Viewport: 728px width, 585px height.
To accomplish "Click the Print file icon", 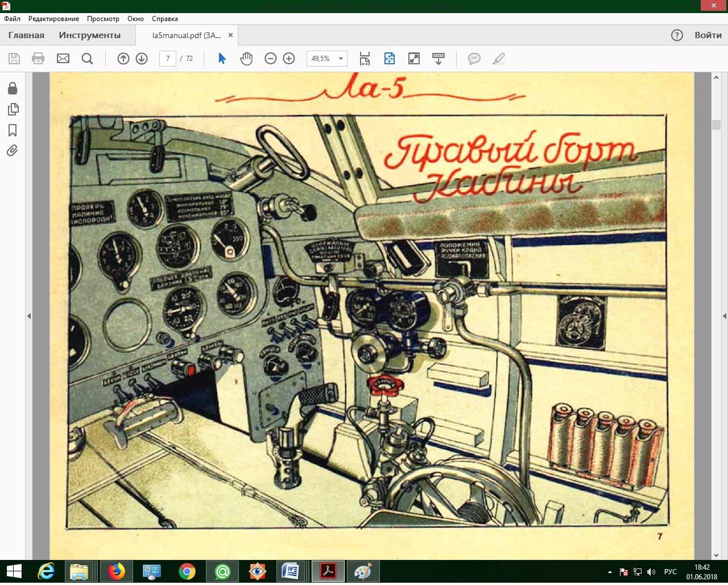I will point(38,59).
